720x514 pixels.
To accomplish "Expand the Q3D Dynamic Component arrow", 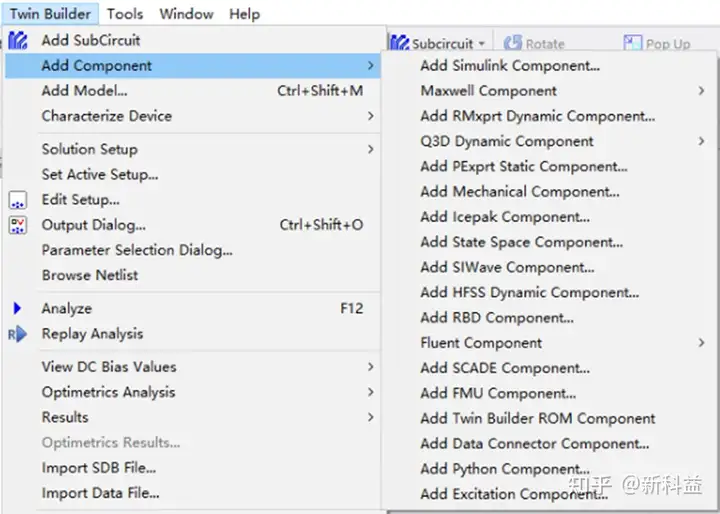I will [701, 141].
